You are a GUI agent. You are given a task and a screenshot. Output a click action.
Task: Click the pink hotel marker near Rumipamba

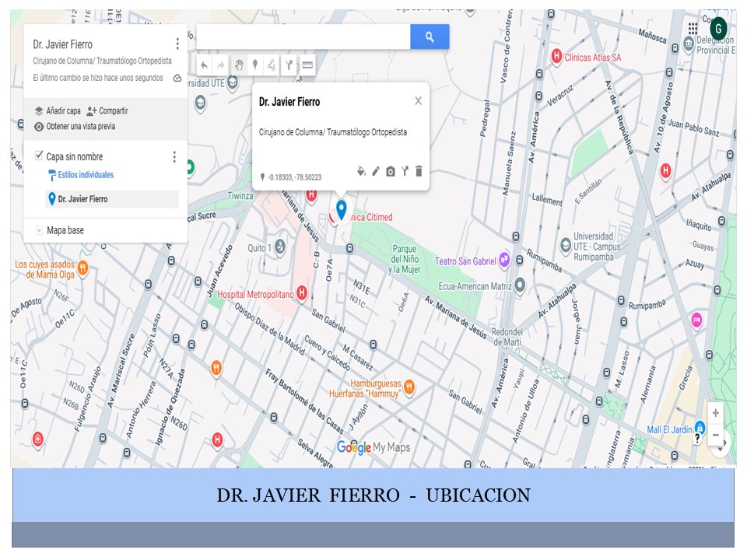(696, 320)
